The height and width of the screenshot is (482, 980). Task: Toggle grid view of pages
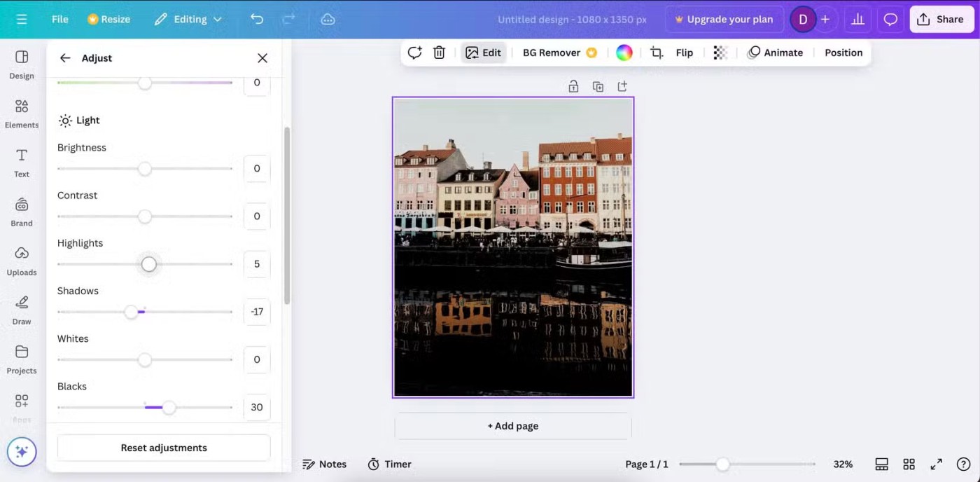point(909,464)
